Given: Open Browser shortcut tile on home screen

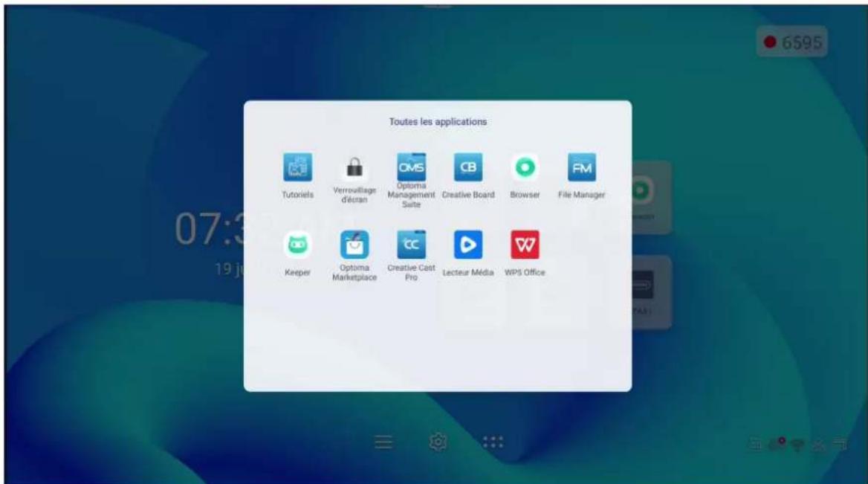Looking at the screenshot, I should coord(651,197).
